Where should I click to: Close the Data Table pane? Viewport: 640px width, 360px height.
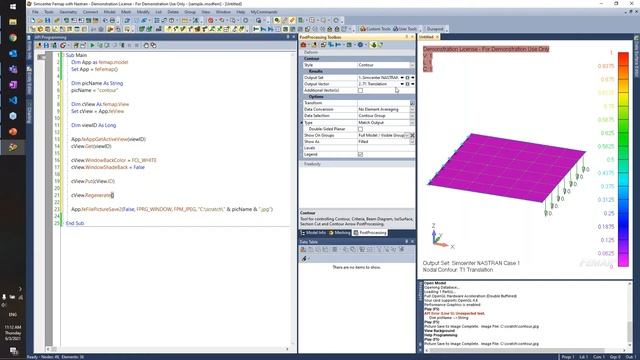click(412, 242)
